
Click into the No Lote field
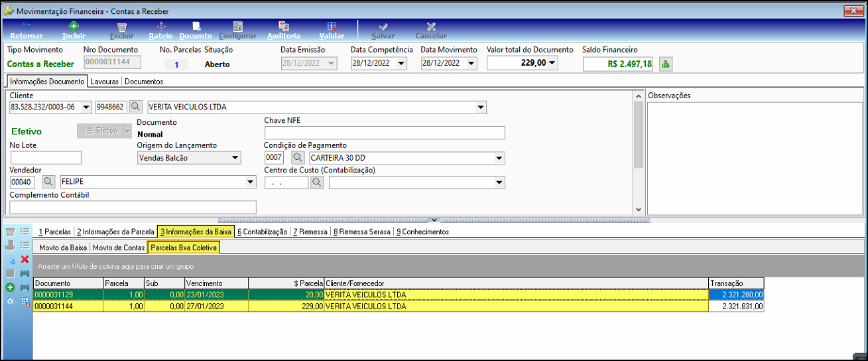(46, 158)
